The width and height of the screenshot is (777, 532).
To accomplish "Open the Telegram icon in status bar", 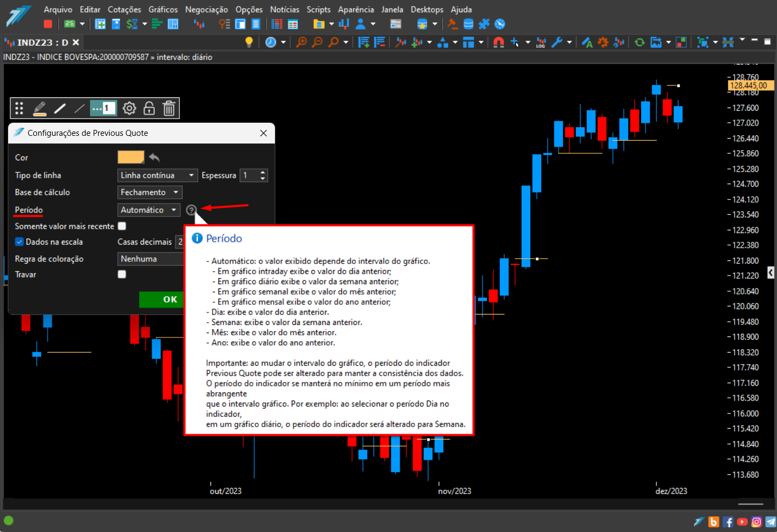I will point(770,522).
